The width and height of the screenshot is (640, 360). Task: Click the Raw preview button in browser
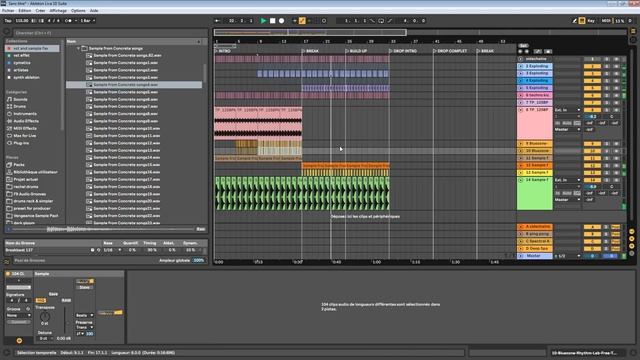tap(200, 229)
